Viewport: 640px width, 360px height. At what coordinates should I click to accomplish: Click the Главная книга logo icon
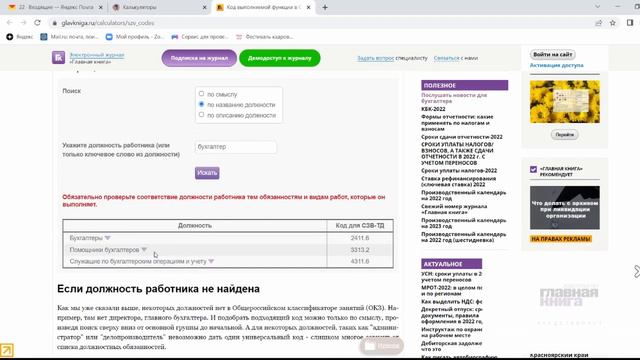pos(58,58)
